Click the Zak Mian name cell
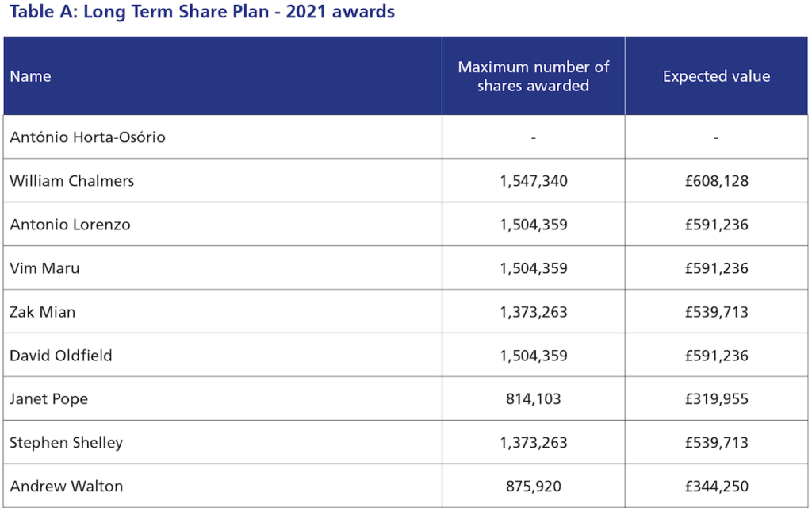The width and height of the screenshot is (812, 508). (x=43, y=312)
